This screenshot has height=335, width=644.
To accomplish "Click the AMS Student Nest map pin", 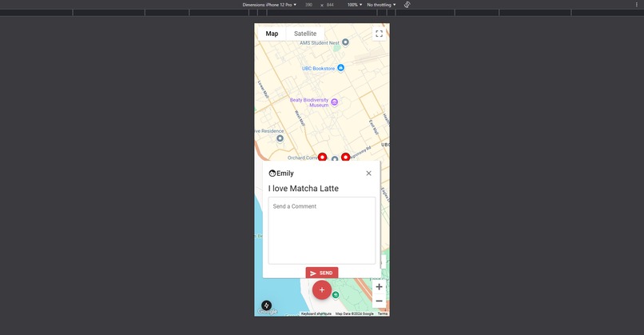I will (x=345, y=42).
